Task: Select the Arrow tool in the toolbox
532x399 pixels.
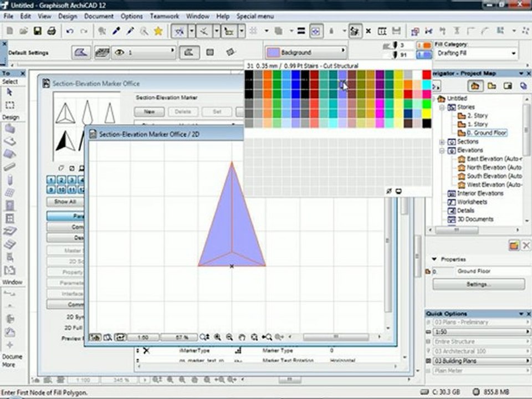Action: click(x=9, y=92)
